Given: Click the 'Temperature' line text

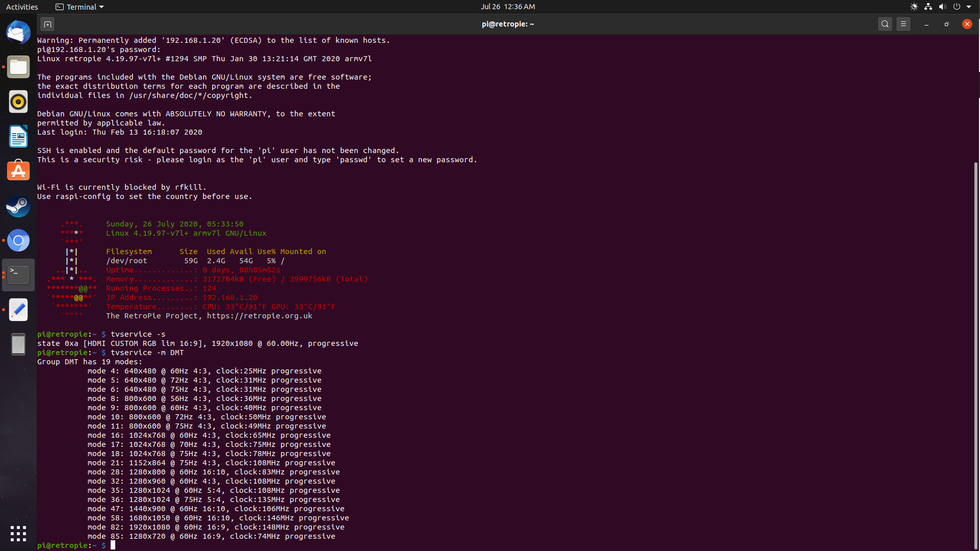Looking at the screenshot, I should pos(221,307).
